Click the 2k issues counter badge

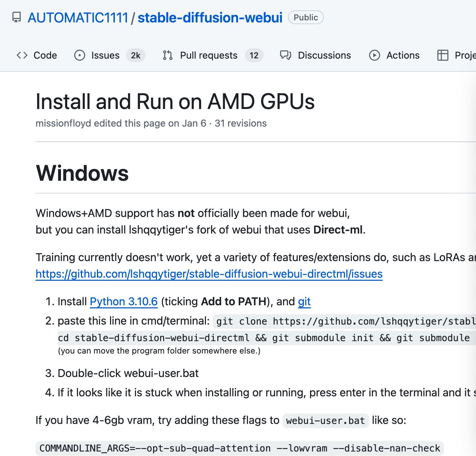click(x=136, y=55)
